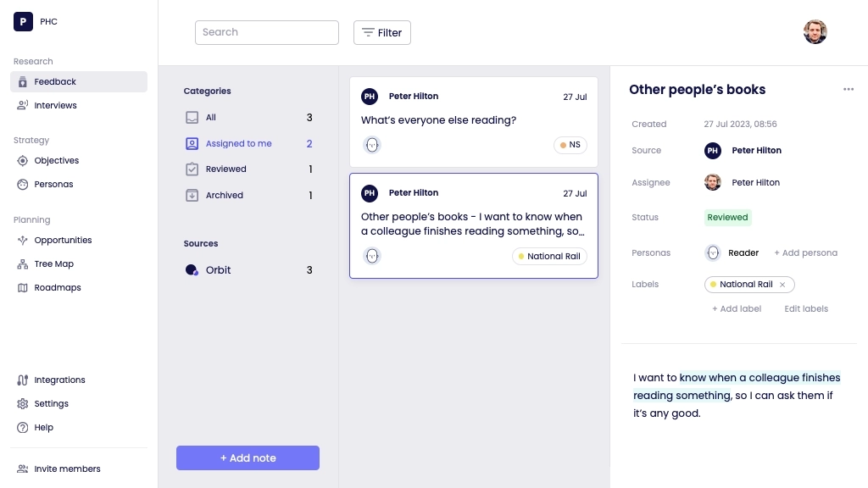The height and width of the screenshot is (488, 868).
Task: Click inside the Search field
Action: [266, 32]
